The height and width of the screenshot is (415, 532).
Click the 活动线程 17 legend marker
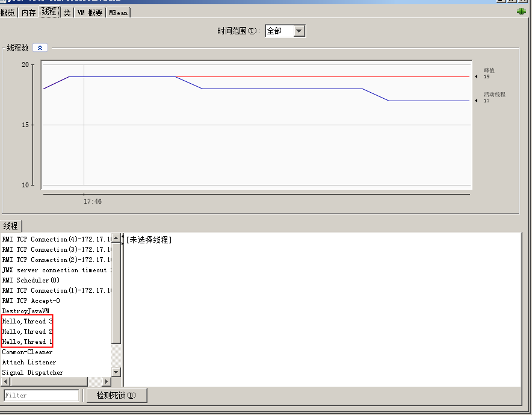477,101
